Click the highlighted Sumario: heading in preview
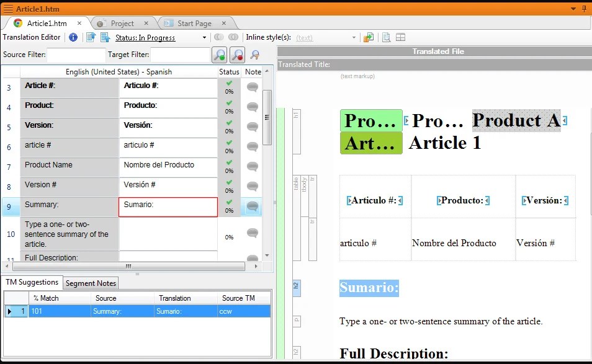 (369, 288)
